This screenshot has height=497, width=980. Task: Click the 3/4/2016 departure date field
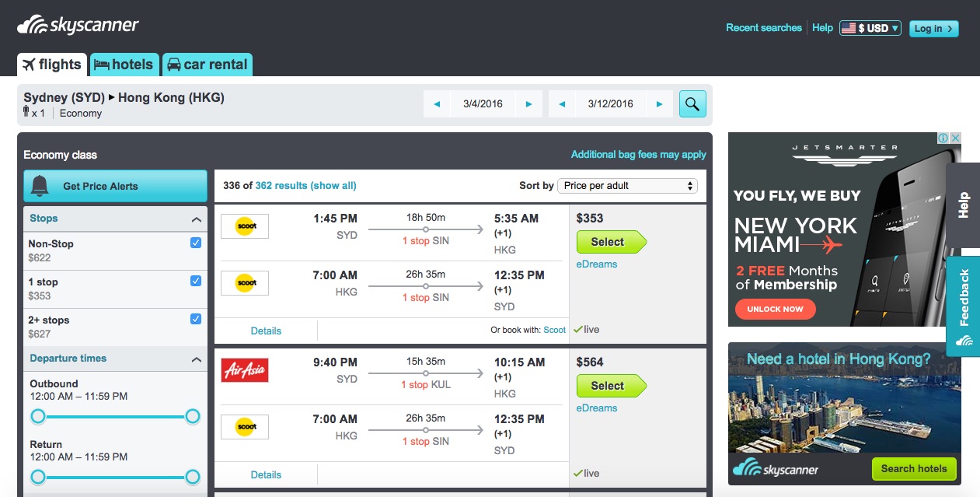pos(483,104)
